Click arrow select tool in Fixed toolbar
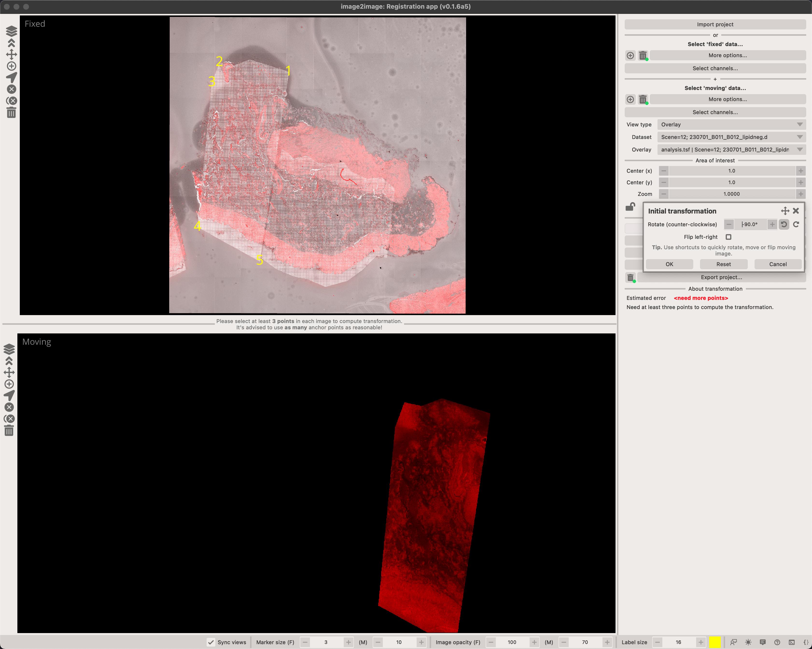Viewport: 812px width, 649px height. click(11, 77)
